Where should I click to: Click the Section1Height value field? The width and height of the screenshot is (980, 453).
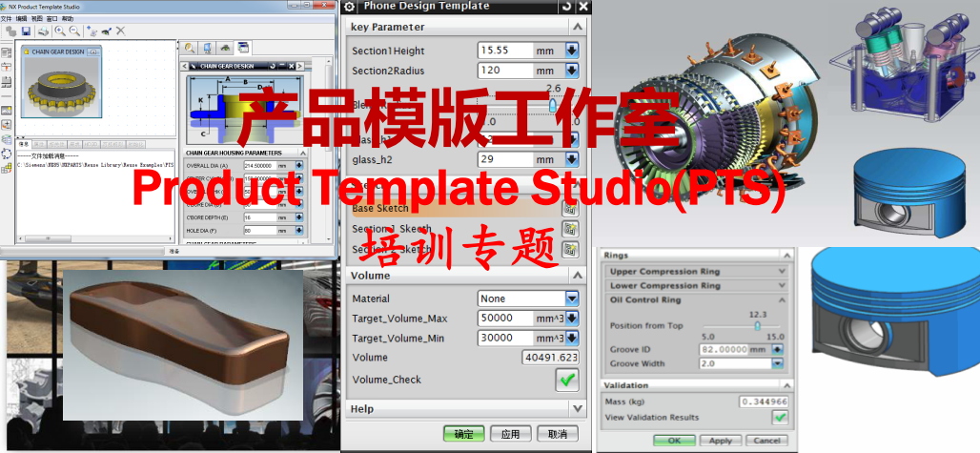point(506,51)
